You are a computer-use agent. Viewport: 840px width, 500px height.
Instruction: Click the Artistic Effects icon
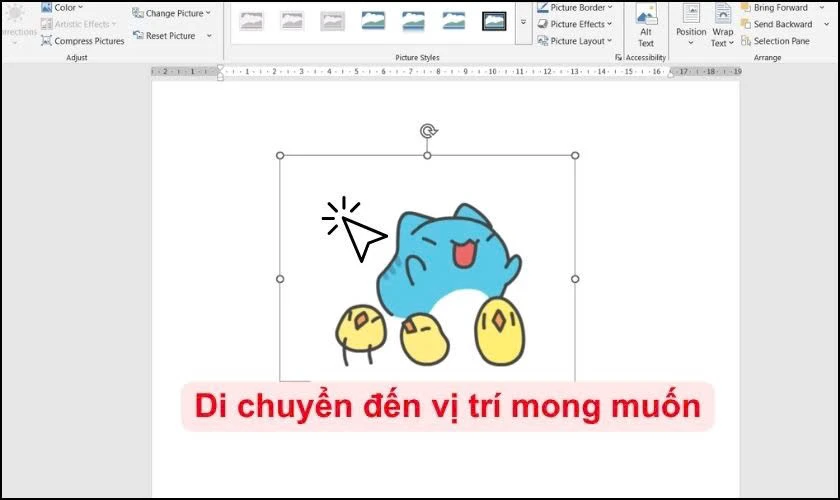[x=47, y=24]
